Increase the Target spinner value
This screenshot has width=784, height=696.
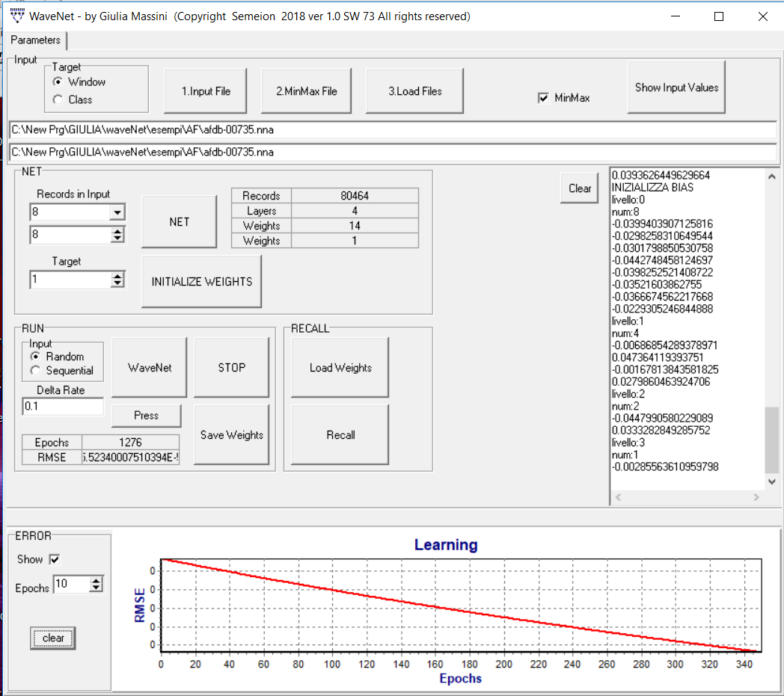click(117, 276)
